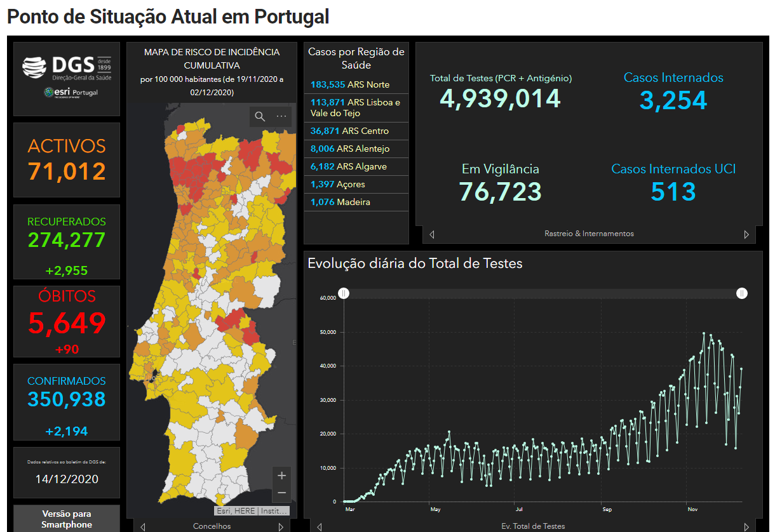Select left handle of chart date range slider
Image resolution: width=775 pixels, height=532 pixels.
coord(344,293)
